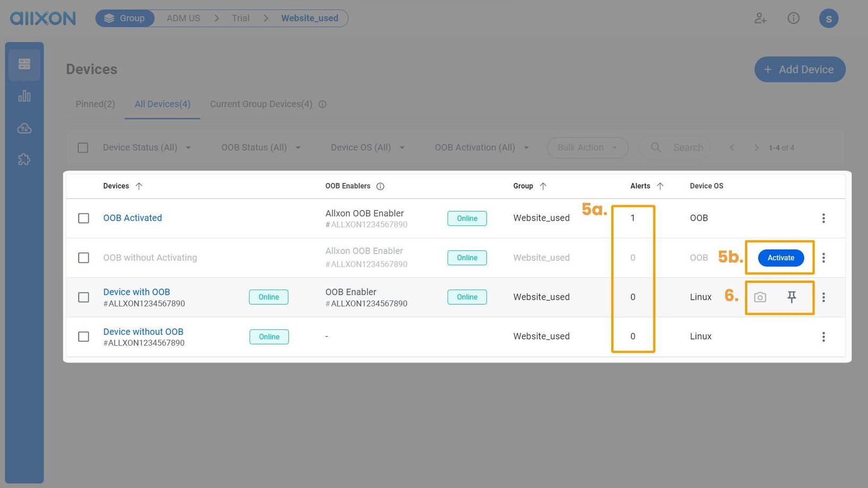Check the checkbox for OOB Activated row
The height and width of the screenshot is (488, 868).
(83, 218)
